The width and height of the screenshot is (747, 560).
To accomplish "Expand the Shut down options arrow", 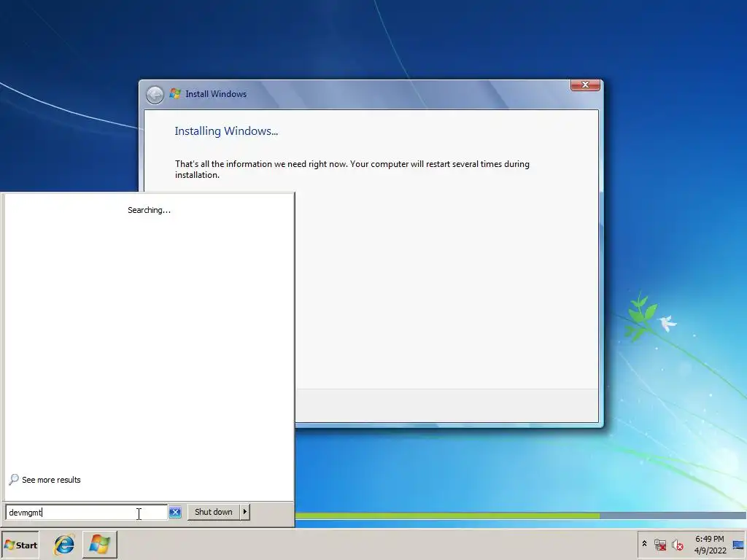I will click(x=245, y=512).
